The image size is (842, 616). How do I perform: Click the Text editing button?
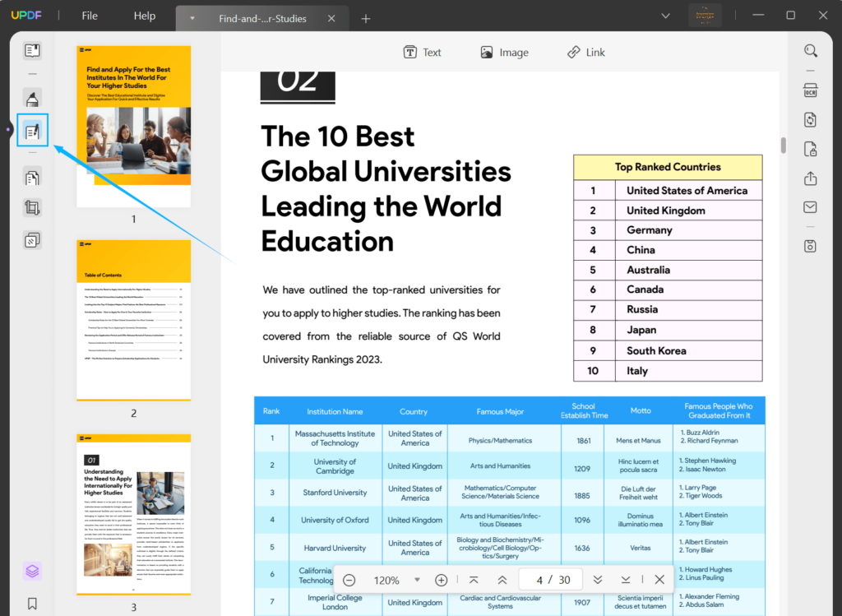click(x=422, y=53)
